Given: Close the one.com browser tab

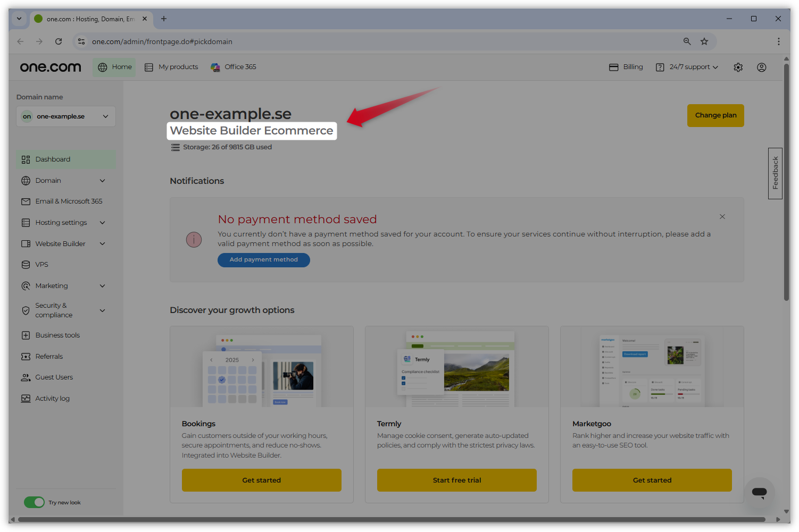Looking at the screenshot, I should 145,19.
